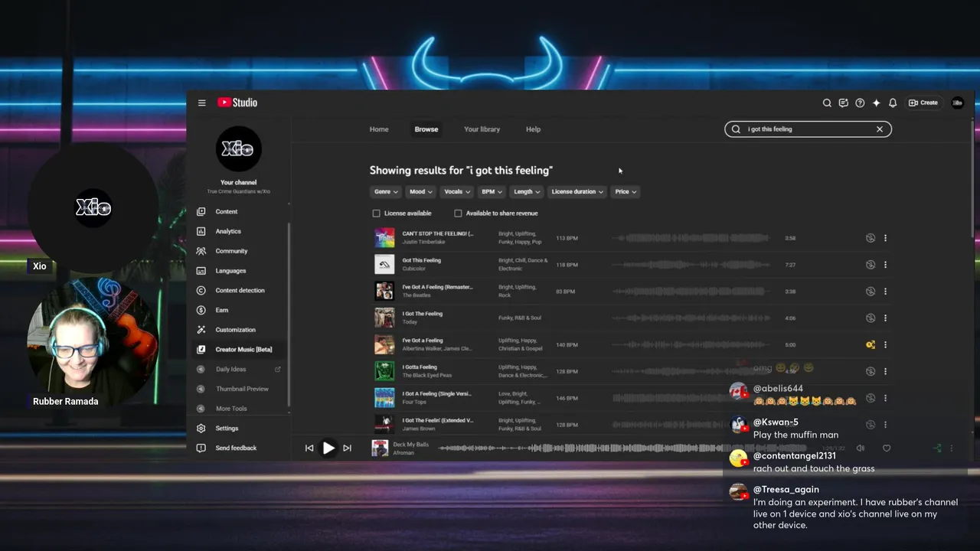This screenshot has height=551, width=980.
Task: Select Creator Music [Beta] in sidebar
Action: 239,350
